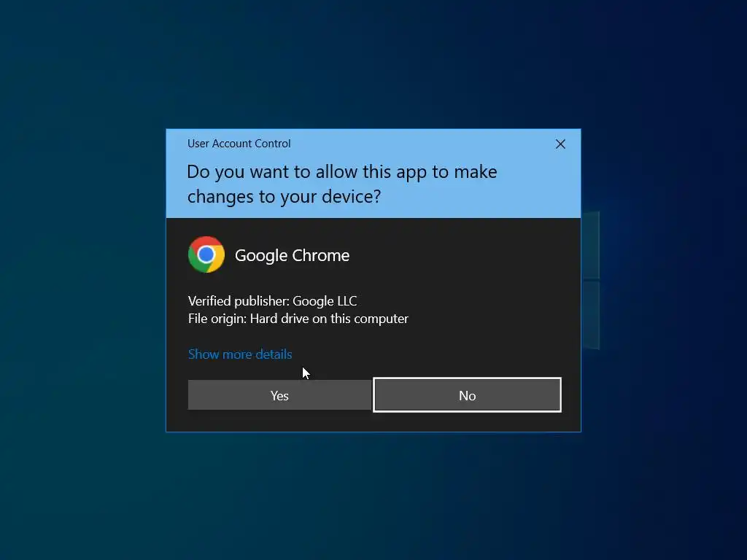Click Yes to allow Google Chrome changes
The image size is (747, 560).
pyautogui.click(x=279, y=394)
